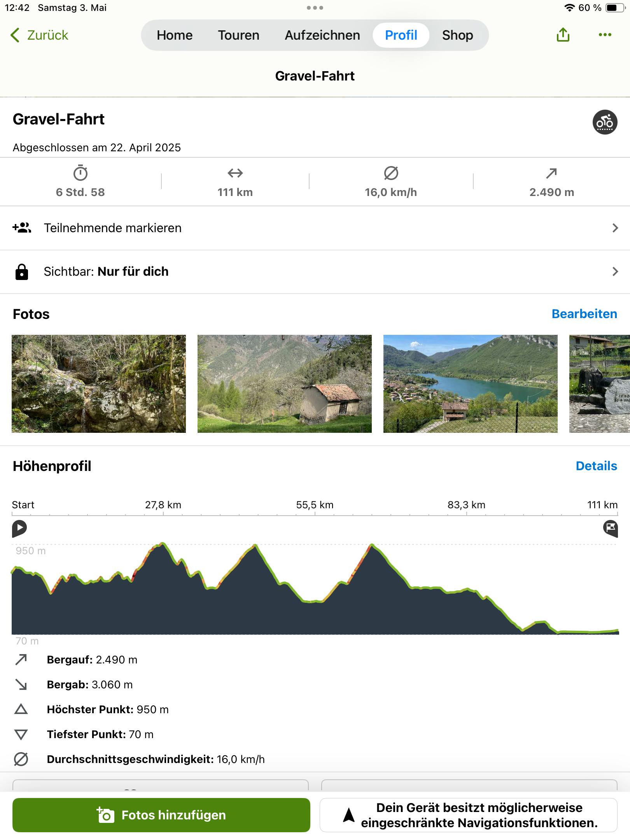Tap the navigation arrow icon in warning banner

349,815
